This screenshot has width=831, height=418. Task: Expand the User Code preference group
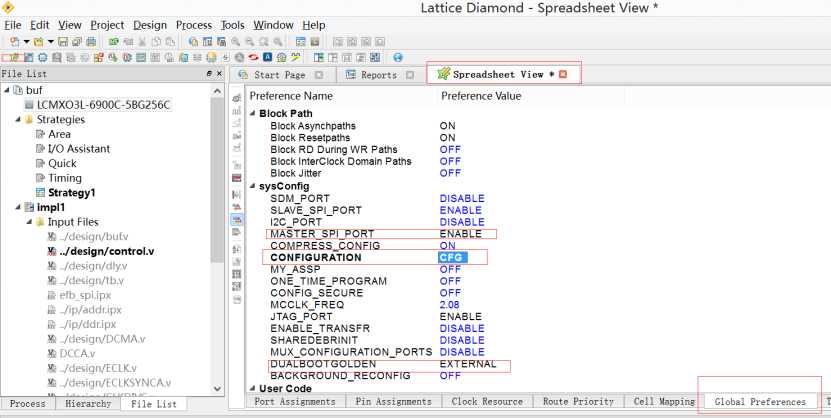[x=253, y=388]
